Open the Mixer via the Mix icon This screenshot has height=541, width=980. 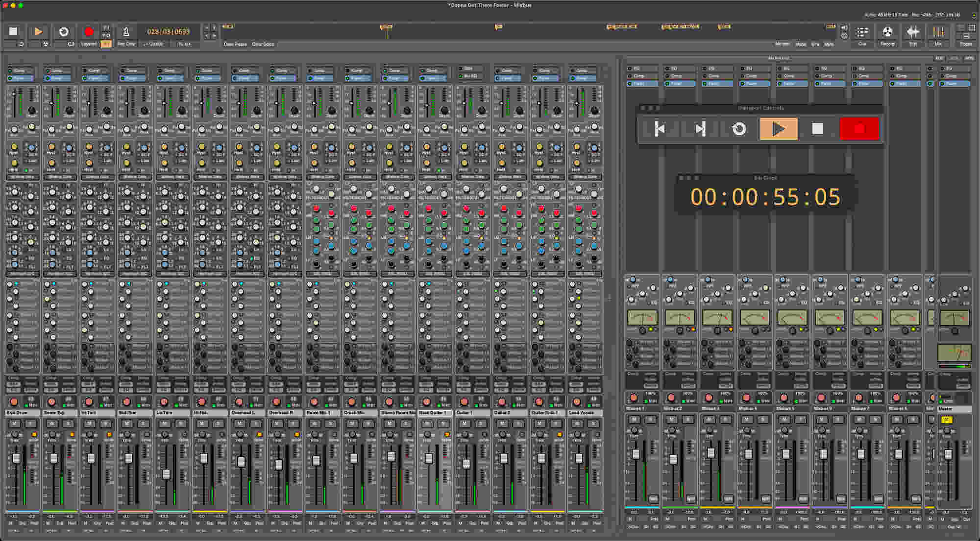938,33
